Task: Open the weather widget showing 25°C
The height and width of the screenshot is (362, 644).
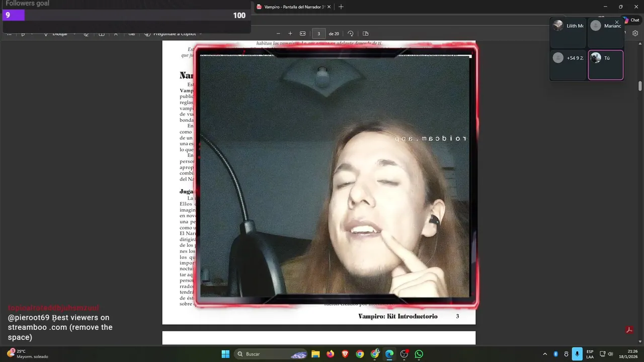Action: click(x=28, y=354)
